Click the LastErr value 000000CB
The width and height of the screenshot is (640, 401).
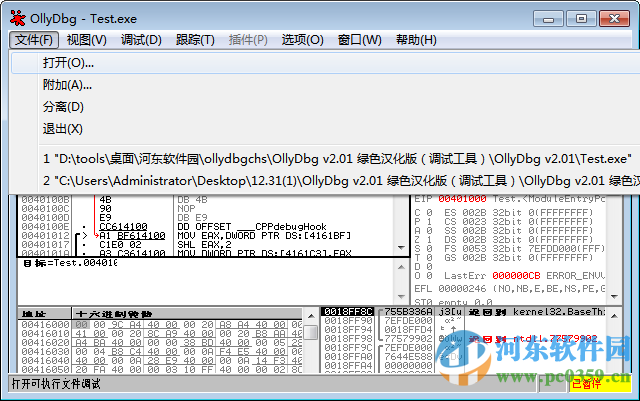516,276
